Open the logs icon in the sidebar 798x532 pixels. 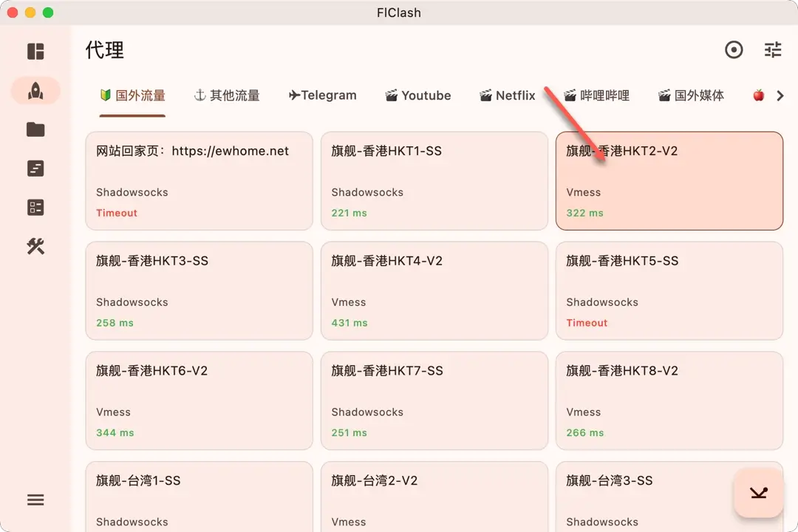[35, 168]
